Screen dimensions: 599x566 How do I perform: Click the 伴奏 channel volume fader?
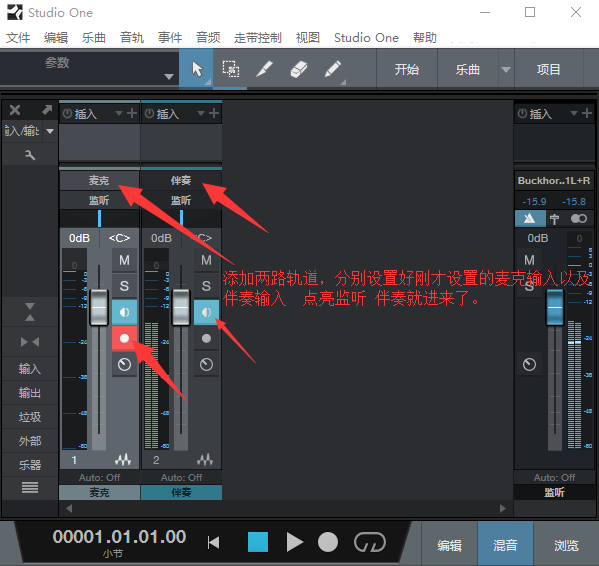point(181,307)
